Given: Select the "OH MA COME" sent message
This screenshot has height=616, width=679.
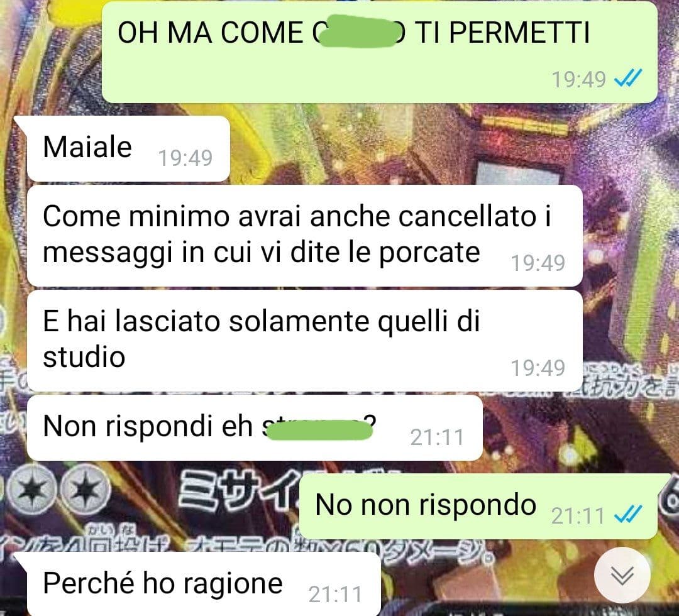Looking at the screenshot, I should (380, 52).
